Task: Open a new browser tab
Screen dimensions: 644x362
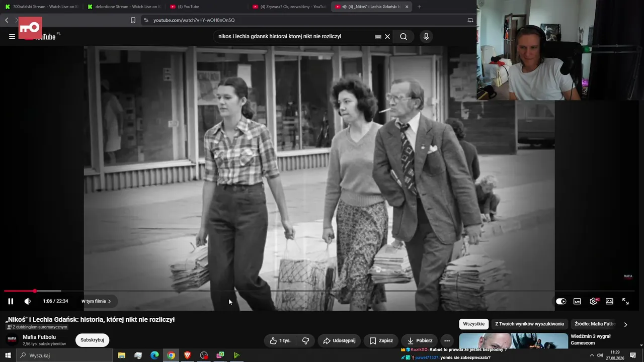Action: [419, 7]
